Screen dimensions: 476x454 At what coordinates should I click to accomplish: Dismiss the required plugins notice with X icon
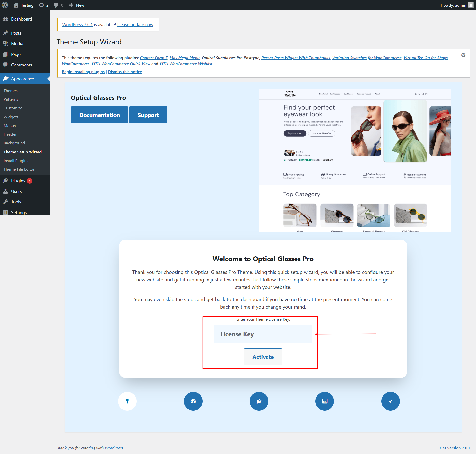click(463, 55)
